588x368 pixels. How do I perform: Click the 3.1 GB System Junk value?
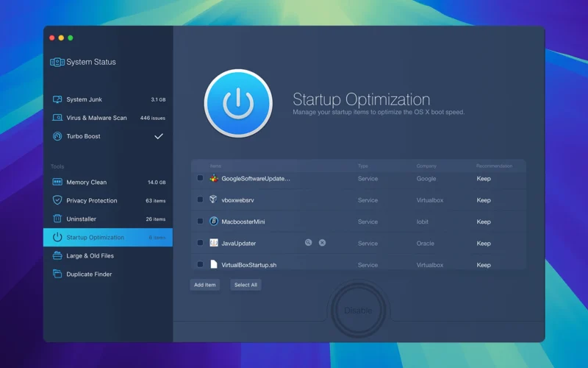pos(158,99)
